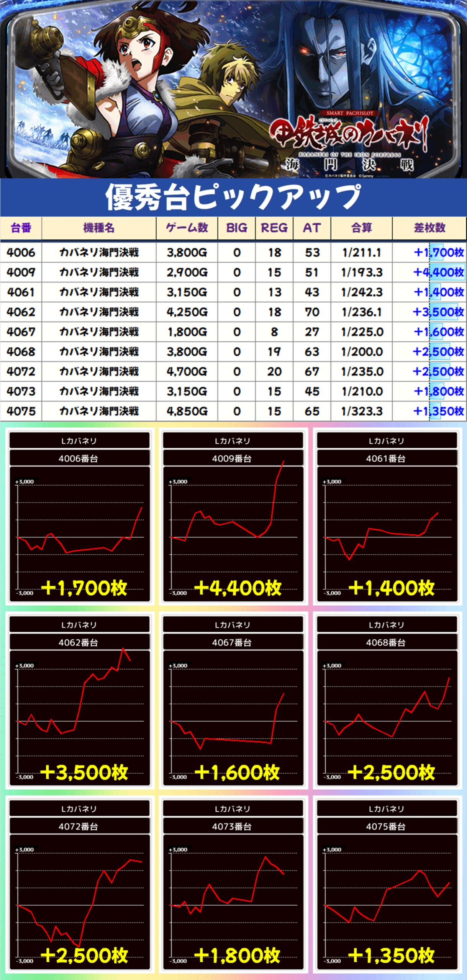The height and width of the screenshot is (980, 467).
Task: Click the 1/323.3 combined probability value
Action: 362,412
